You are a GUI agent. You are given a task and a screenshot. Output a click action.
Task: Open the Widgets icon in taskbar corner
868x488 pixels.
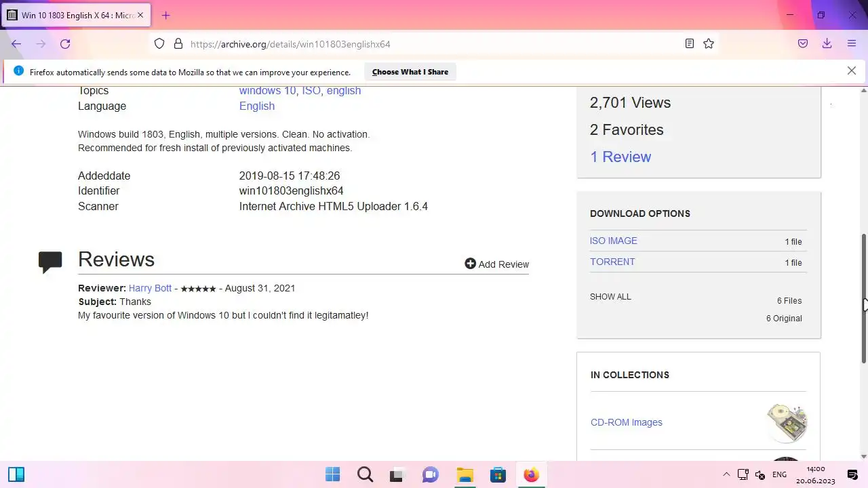tap(16, 474)
